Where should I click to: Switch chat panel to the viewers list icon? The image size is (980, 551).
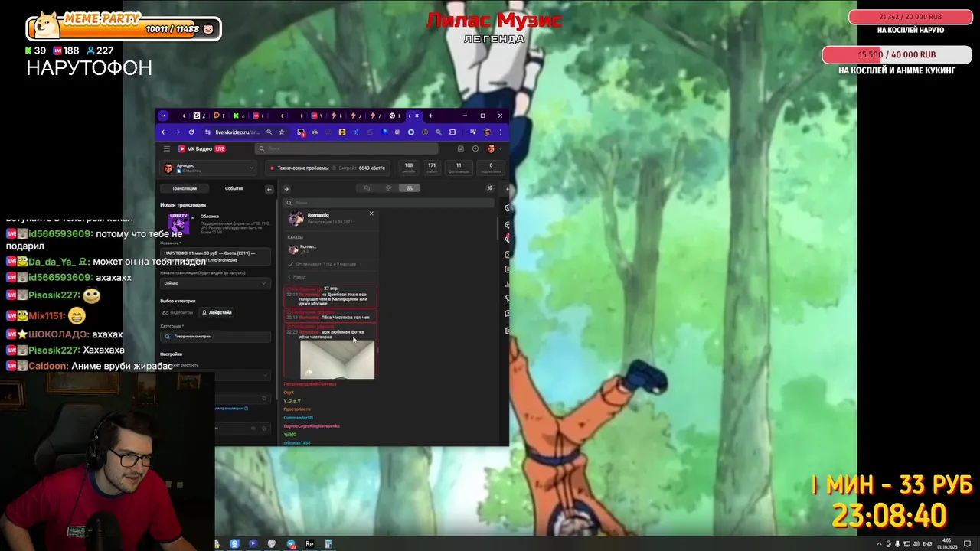click(x=410, y=187)
